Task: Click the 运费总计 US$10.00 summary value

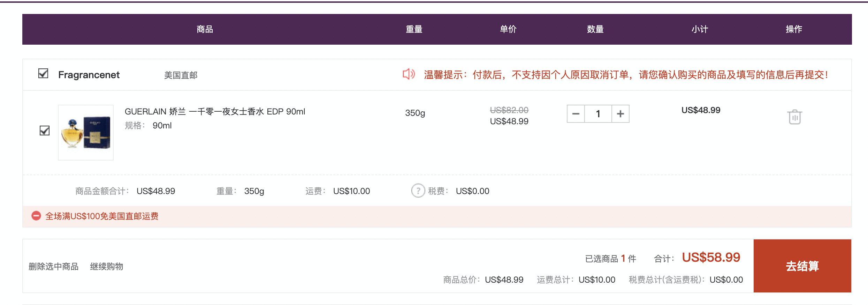Action: click(597, 280)
